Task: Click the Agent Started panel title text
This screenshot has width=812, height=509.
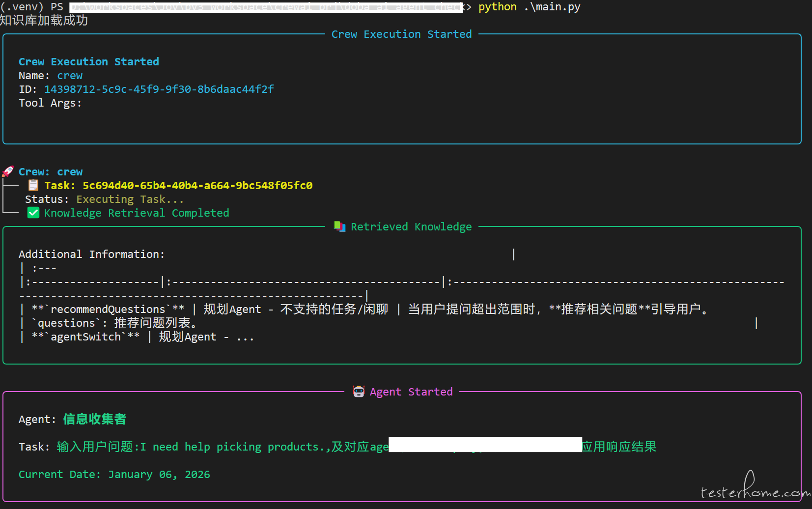Action: (x=411, y=392)
